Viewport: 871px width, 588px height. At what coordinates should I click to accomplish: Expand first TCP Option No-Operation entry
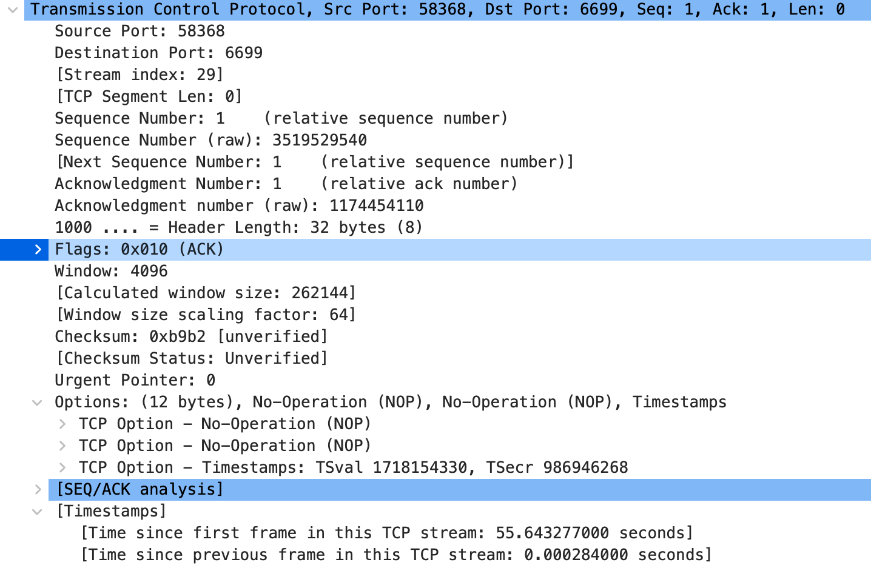62,424
